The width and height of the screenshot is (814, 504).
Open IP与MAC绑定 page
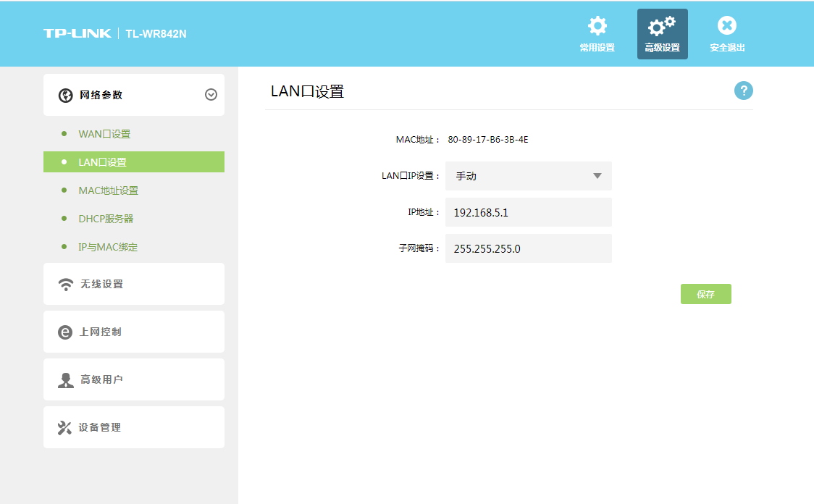(106, 246)
